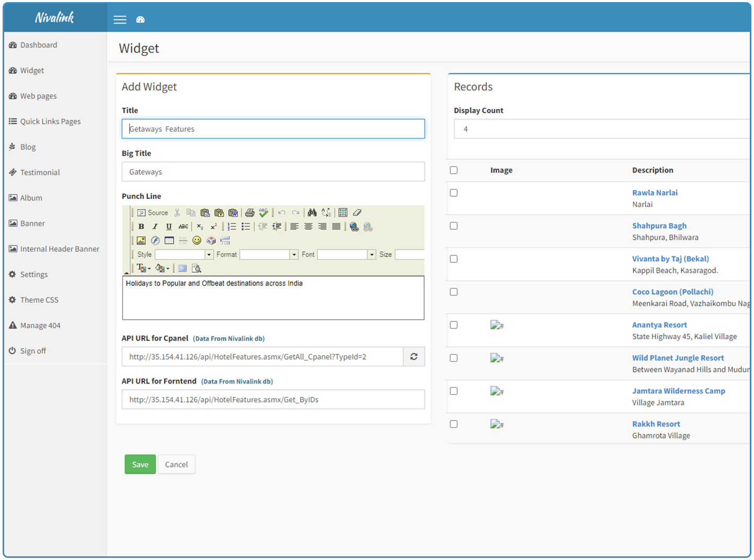
Task: Check the Rawla Narlai record checkbox
Action: tap(453, 193)
